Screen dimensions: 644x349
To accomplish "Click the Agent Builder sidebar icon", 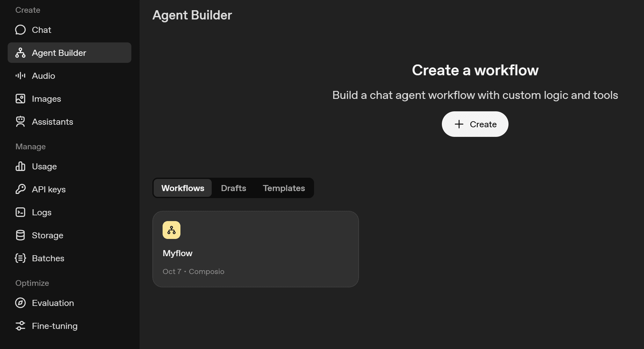I will click(x=20, y=53).
